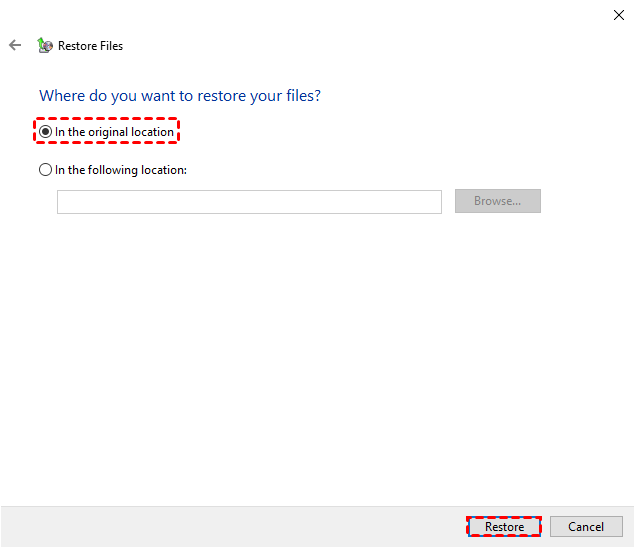Click the Restore Files wizard icon
This screenshot has height=548, width=635.
(45, 45)
